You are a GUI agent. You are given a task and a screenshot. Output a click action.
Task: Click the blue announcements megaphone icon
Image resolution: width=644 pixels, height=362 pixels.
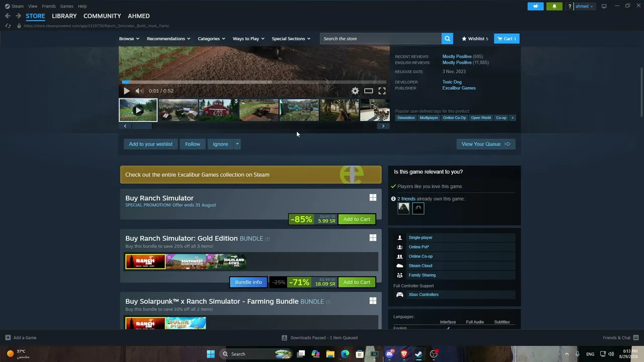pos(535,6)
